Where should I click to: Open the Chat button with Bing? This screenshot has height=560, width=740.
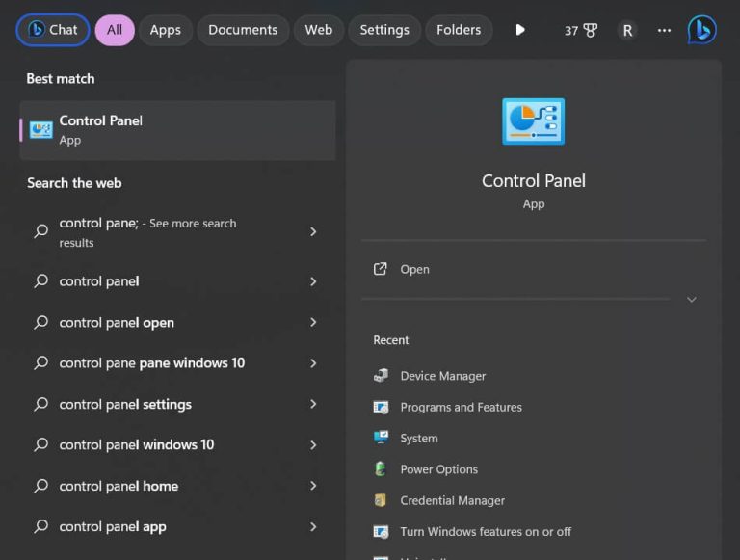pos(53,30)
